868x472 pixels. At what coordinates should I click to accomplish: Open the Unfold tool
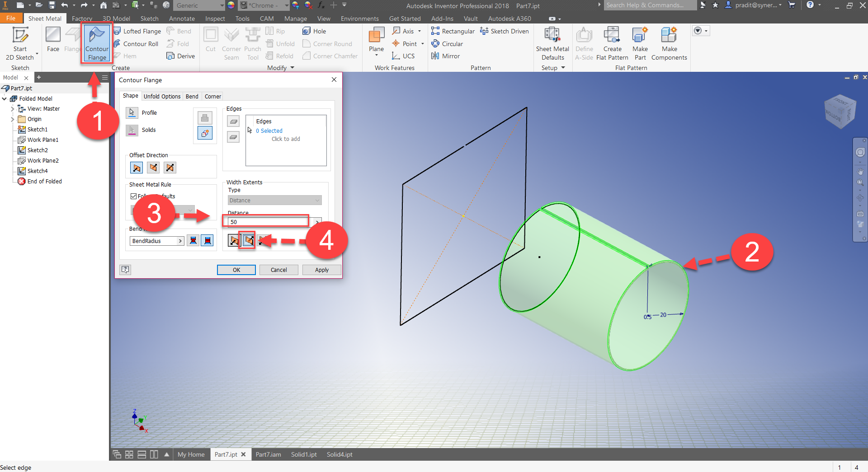pyautogui.click(x=280, y=43)
